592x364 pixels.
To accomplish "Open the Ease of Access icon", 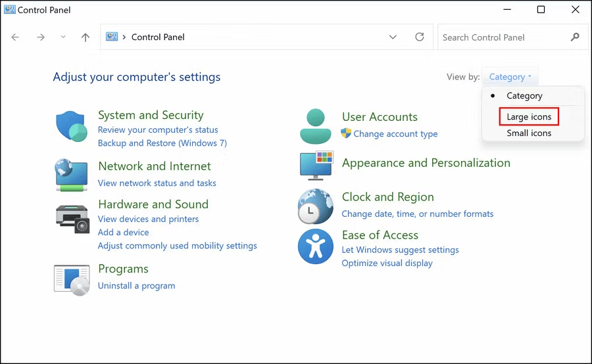I will point(316,246).
